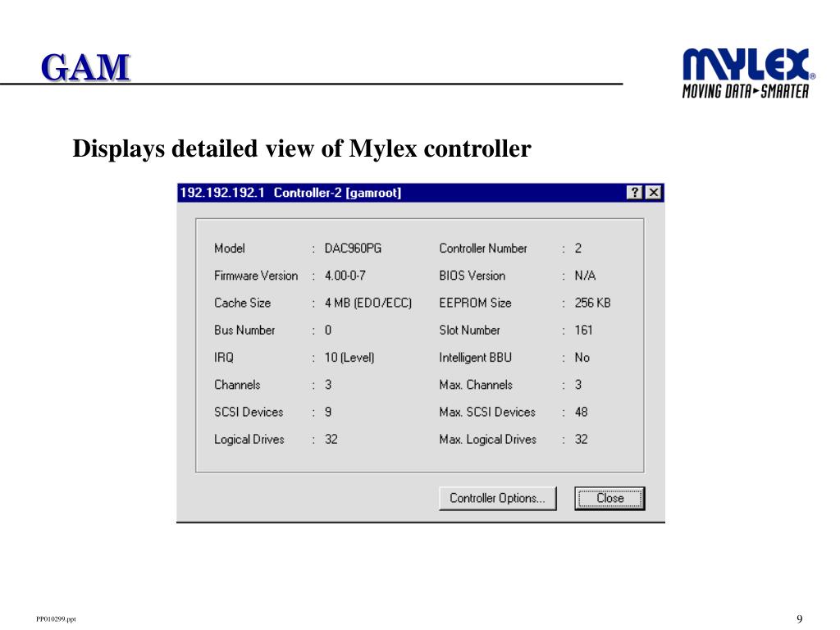This screenshot has height=630, width=840.
Task: Click the GAM slide heading
Action: click(85, 68)
